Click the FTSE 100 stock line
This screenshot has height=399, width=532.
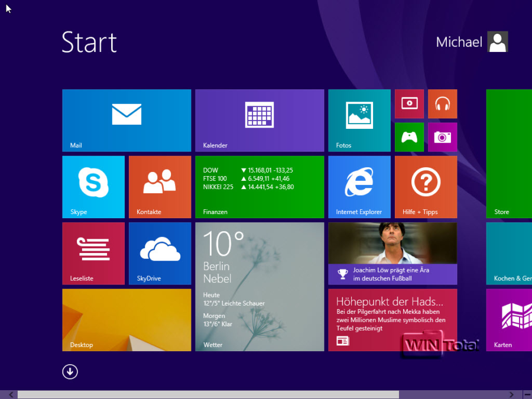246,179
